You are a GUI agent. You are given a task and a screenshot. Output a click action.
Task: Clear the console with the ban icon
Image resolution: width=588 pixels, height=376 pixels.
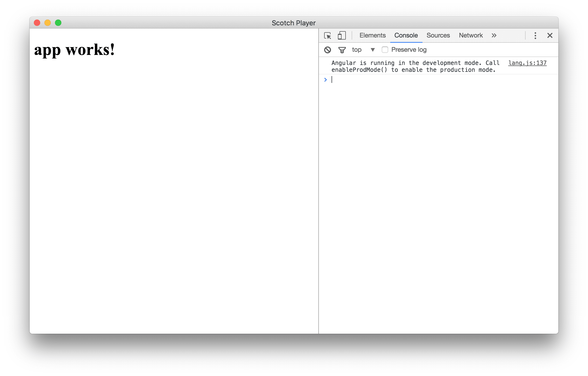coord(328,50)
